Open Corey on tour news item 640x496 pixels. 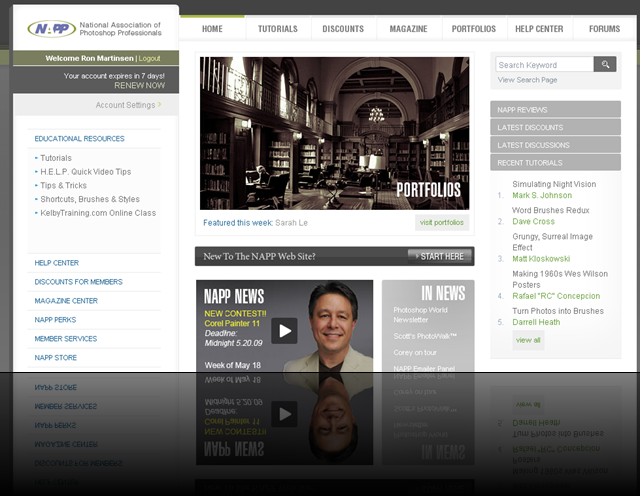pos(415,352)
